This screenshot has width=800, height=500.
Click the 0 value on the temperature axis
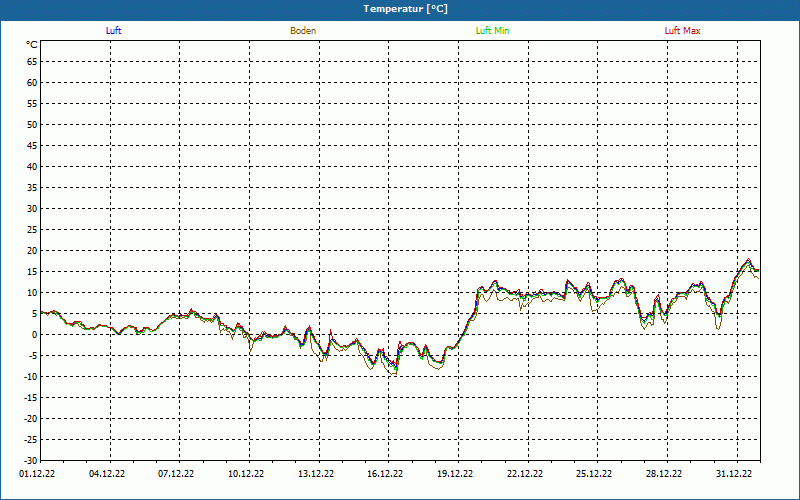[x=35, y=335]
